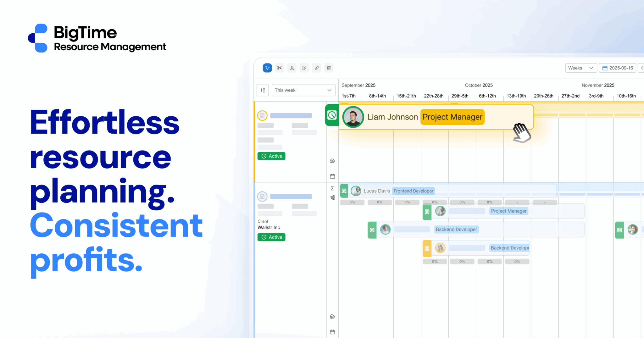Click green clock icon on Liam Johnson bar
This screenshot has width=644, height=338.
332,115
